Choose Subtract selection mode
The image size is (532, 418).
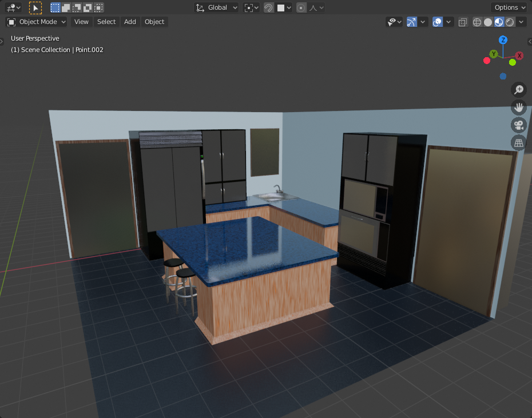point(77,7)
